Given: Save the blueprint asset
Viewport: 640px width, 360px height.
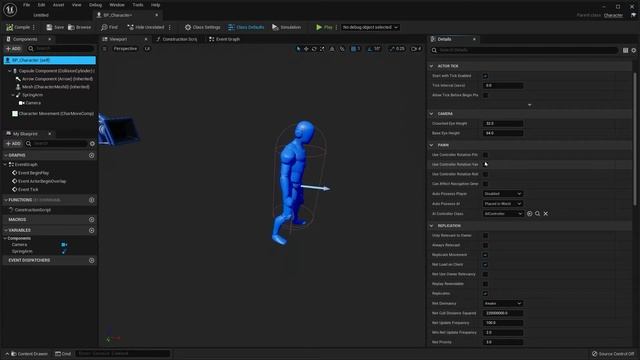Looking at the screenshot, I should [x=55, y=27].
